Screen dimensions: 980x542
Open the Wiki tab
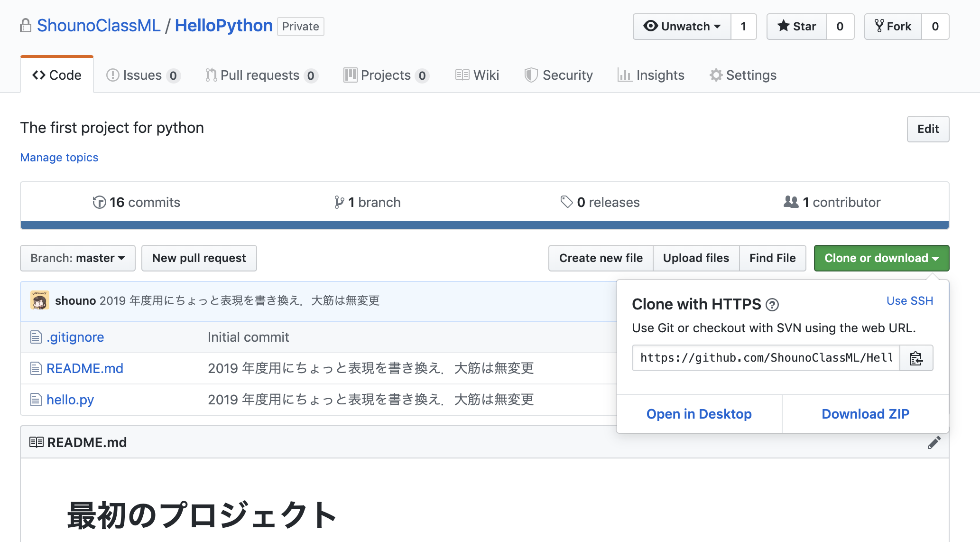click(477, 75)
